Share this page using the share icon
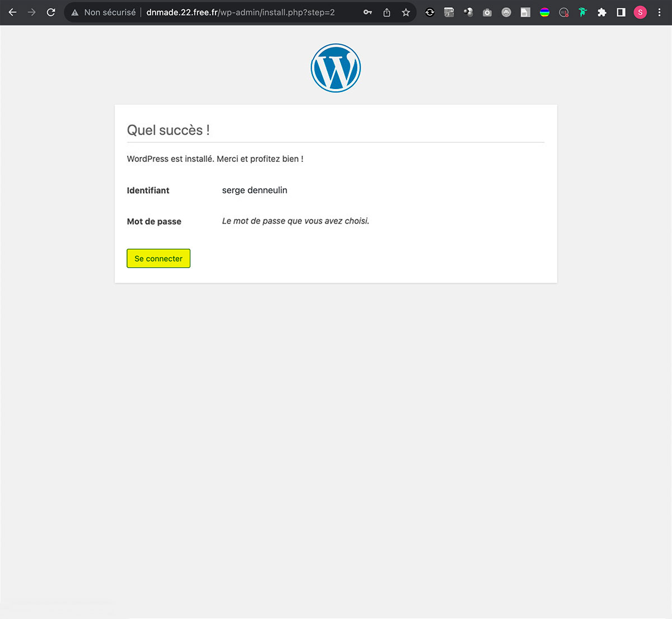 click(x=386, y=12)
